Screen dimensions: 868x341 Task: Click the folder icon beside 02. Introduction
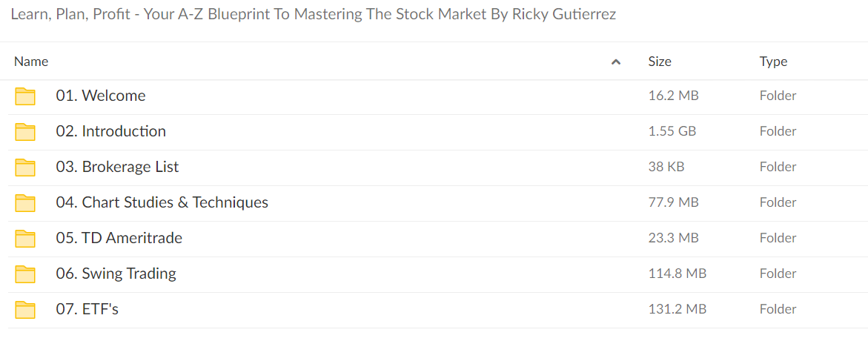coord(25,132)
